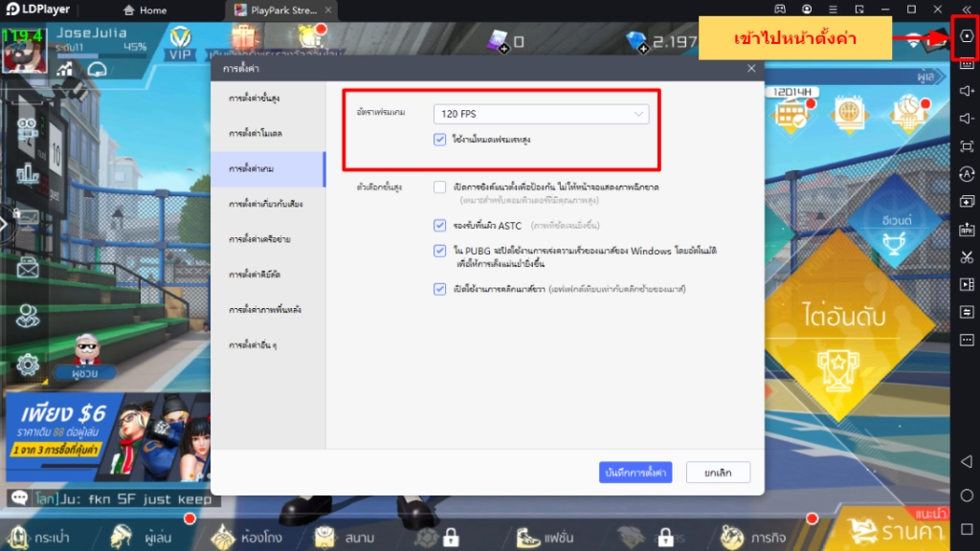
Task: Open the in-game gear settings icon
Action: (28, 364)
